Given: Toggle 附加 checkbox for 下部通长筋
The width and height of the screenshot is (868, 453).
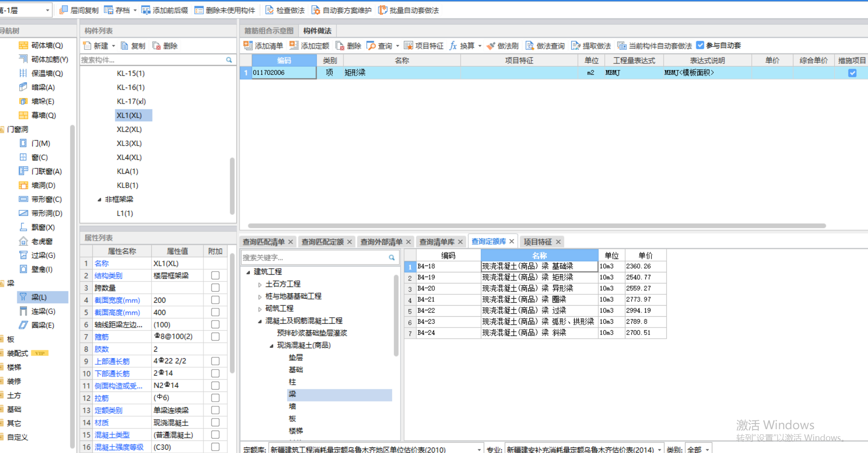Looking at the screenshot, I should coord(215,373).
